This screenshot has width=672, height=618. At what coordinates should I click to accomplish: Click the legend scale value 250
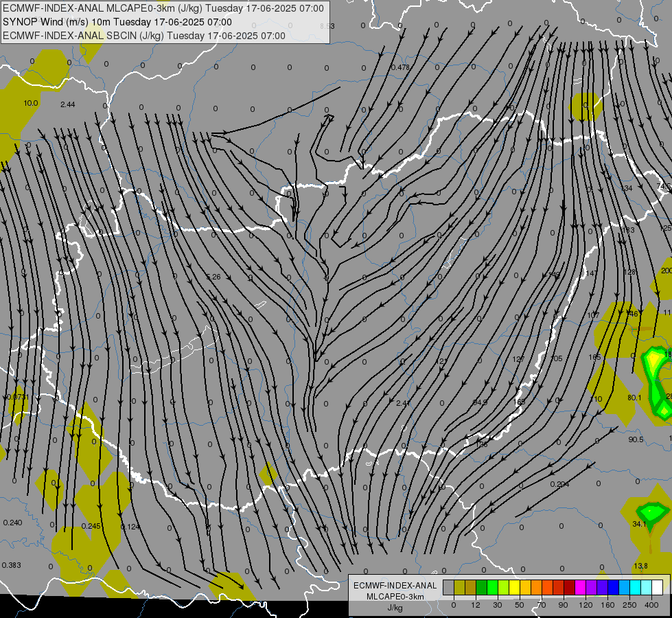pyautogui.click(x=629, y=605)
